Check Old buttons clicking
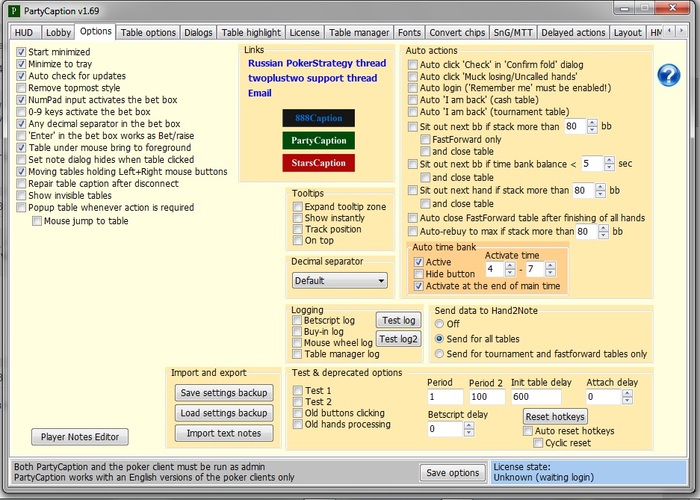 coord(297,413)
